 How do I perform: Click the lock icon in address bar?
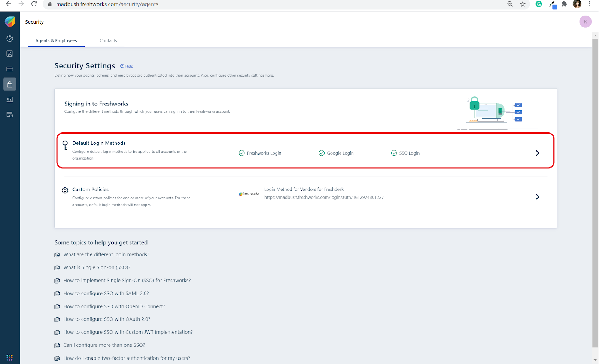click(50, 4)
